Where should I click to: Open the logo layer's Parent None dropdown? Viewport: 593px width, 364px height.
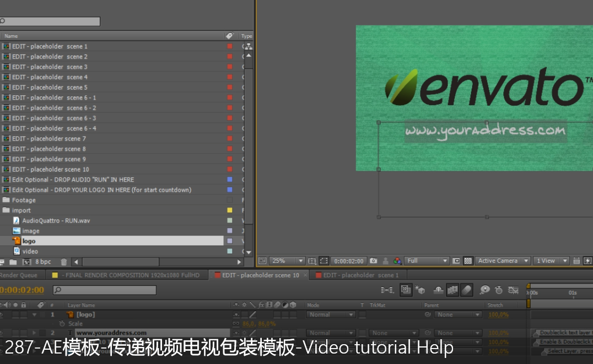click(458, 314)
